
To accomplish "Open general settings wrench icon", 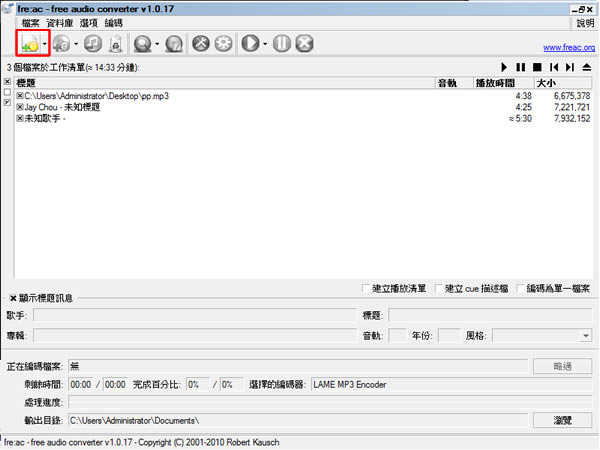I will 200,44.
